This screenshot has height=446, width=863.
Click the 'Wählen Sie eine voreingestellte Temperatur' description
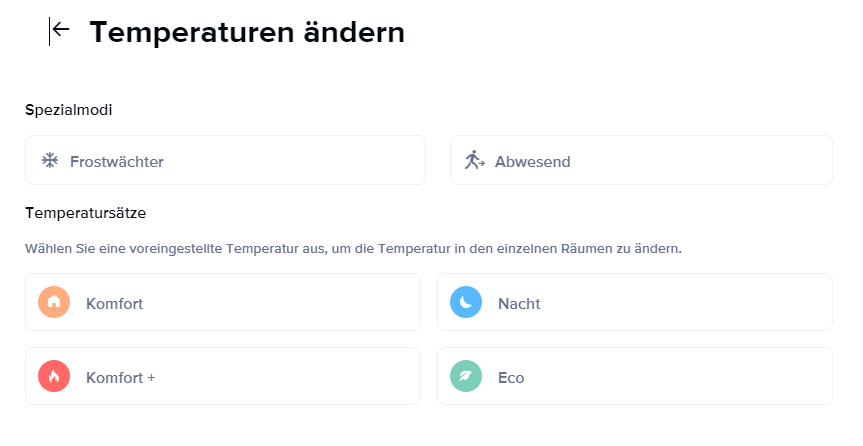click(x=353, y=249)
